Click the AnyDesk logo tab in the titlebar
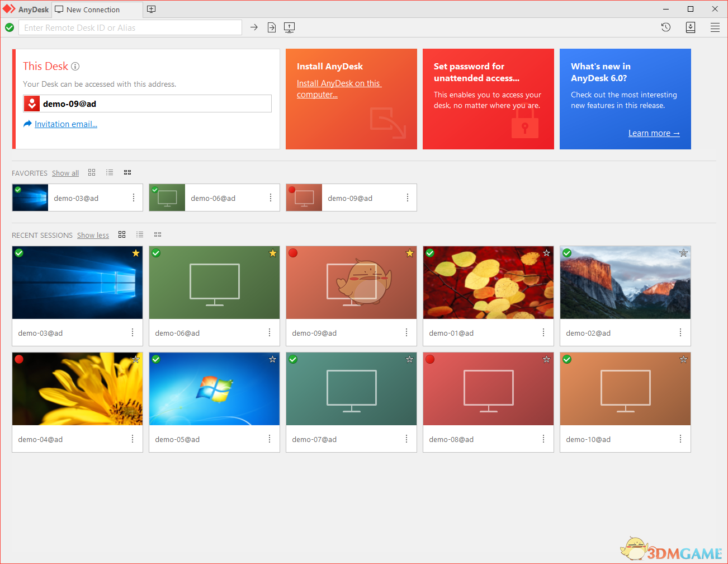The image size is (728, 564). (x=26, y=9)
